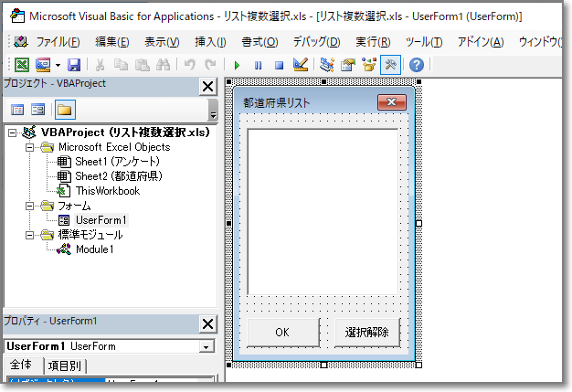Open Object Browser toolbar icon

pos(369,65)
